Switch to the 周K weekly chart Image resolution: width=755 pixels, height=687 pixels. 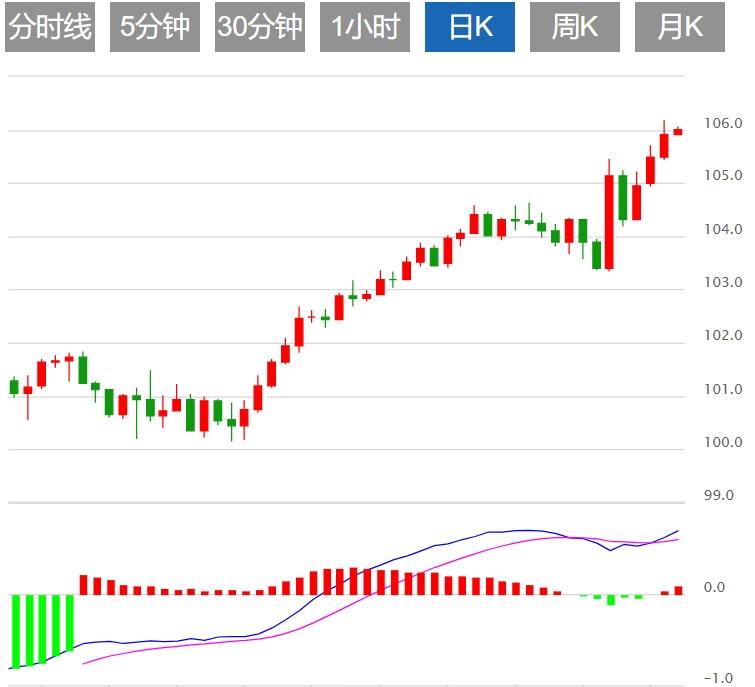[575, 27]
